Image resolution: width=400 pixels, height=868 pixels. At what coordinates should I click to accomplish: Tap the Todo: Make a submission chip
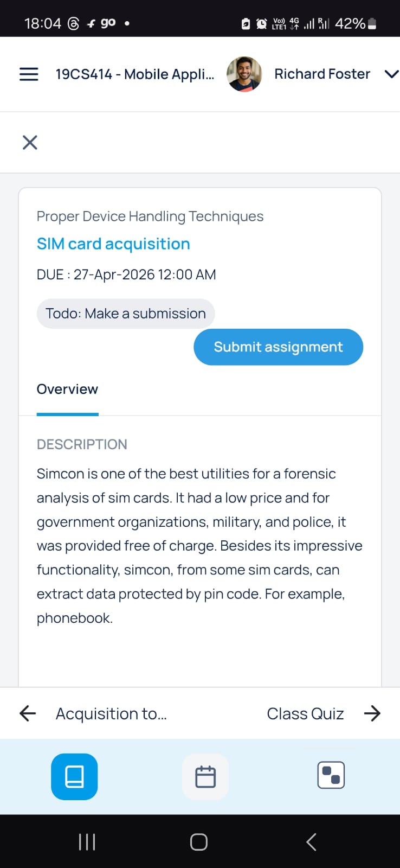[125, 313]
